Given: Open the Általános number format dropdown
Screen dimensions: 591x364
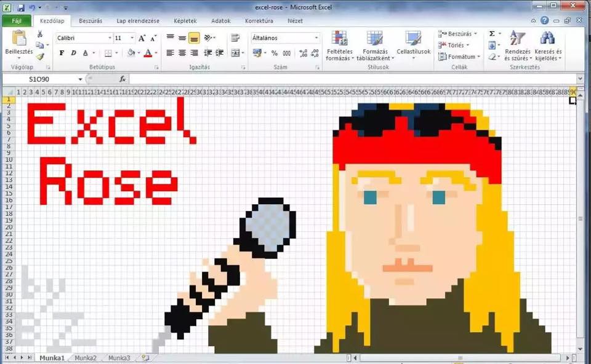Looking at the screenshot, I should [x=316, y=38].
